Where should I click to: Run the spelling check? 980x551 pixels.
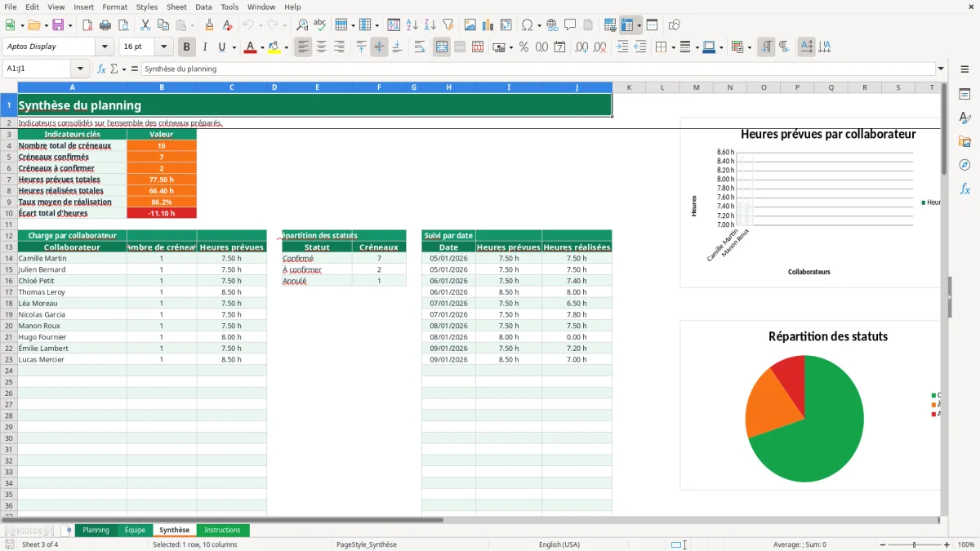pos(320,25)
